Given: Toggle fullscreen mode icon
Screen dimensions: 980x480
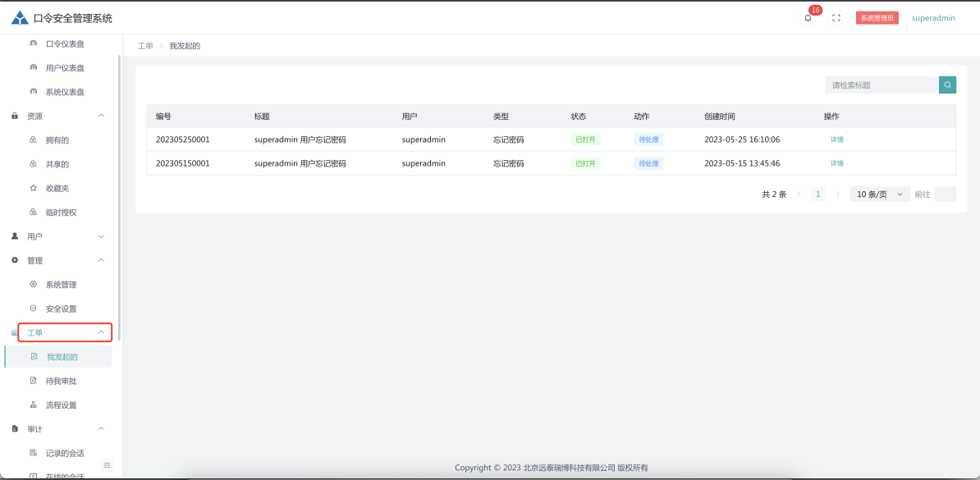Looking at the screenshot, I should coord(836,18).
